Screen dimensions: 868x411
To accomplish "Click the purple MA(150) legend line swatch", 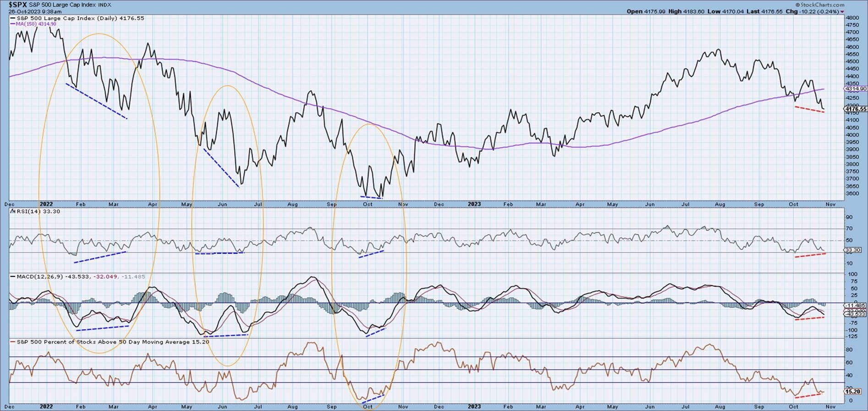I will (13, 24).
